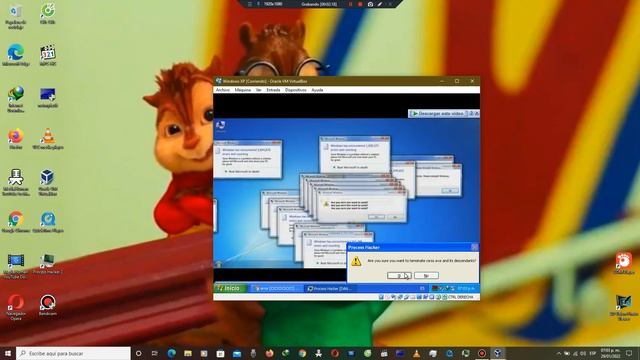Open the MPC-HC media player desktop icon
Viewport: 640px width, 360px height.
pyautogui.click(x=48, y=55)
